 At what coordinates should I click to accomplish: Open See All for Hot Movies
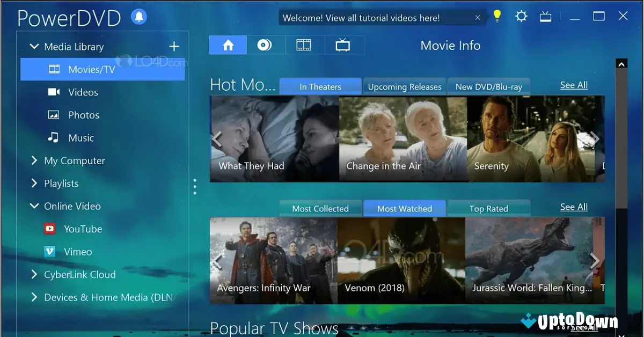pos(574,85)
